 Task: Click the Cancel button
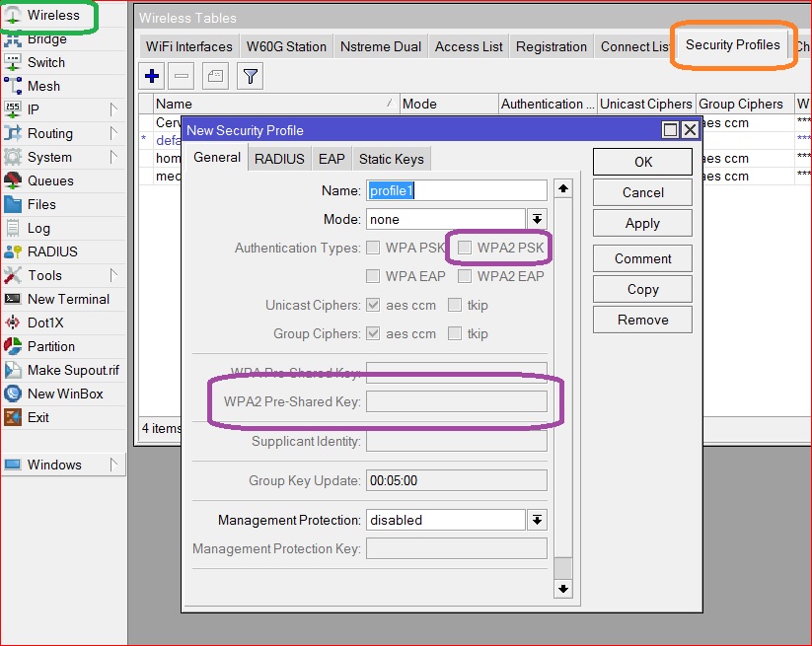click(x=642, y=192)
